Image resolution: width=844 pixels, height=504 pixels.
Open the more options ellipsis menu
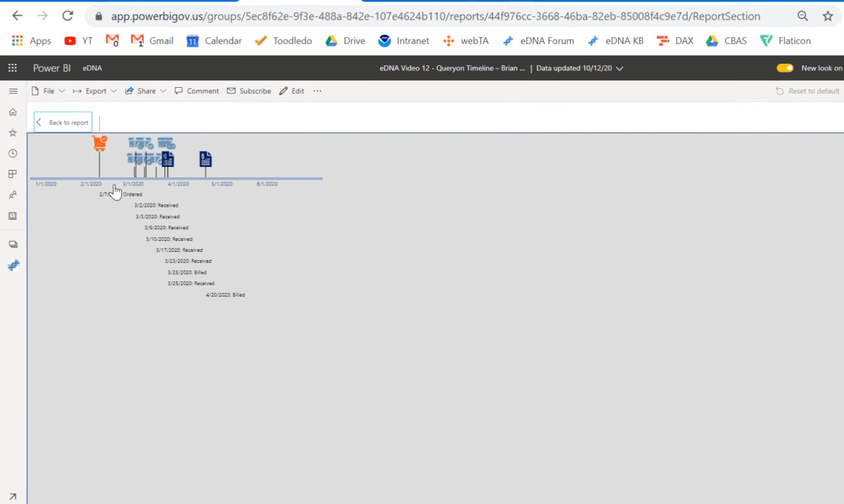coord(317,91)
